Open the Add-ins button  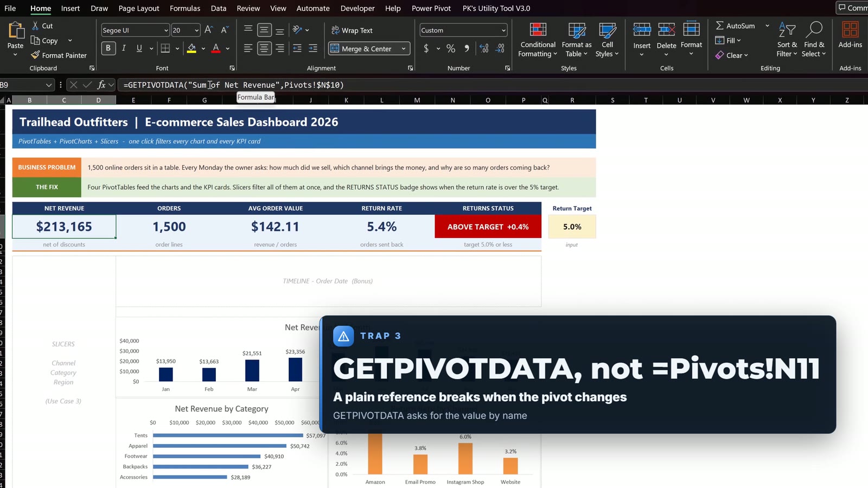850,35
